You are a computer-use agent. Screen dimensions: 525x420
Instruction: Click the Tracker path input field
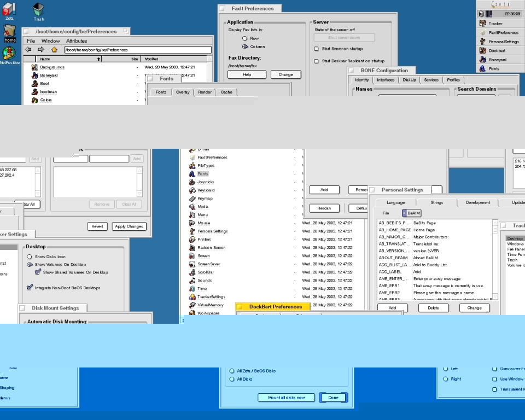tap(138, 50)
